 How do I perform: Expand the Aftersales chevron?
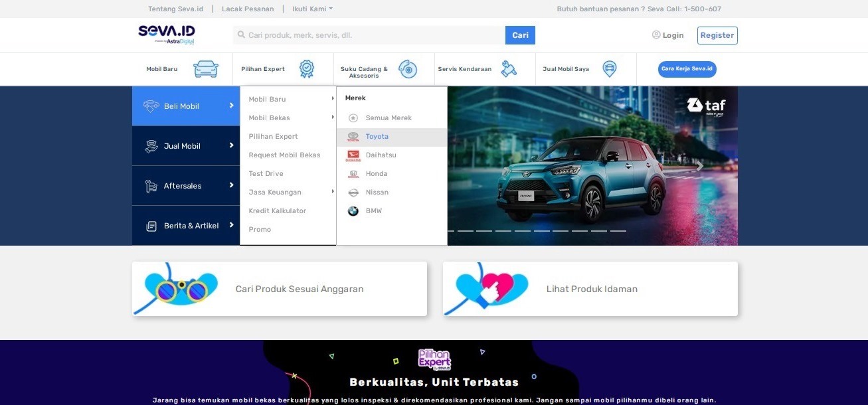coord(232,185)
